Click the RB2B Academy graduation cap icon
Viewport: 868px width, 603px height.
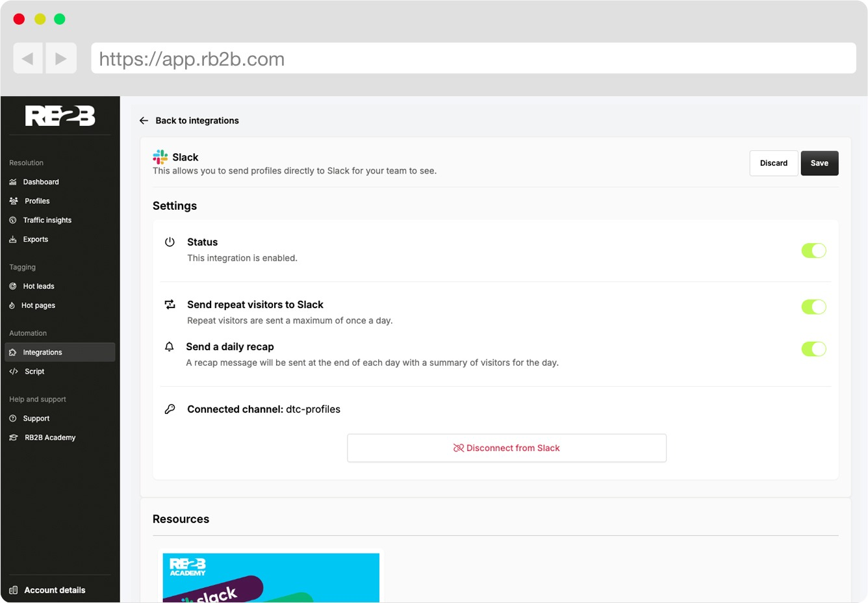[x=14, y=437]
